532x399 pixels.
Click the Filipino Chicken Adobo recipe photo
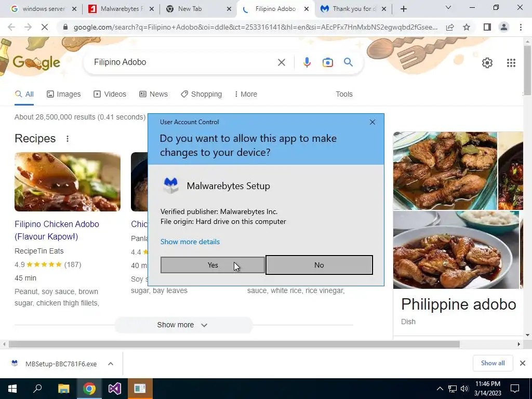click(68, 181)
